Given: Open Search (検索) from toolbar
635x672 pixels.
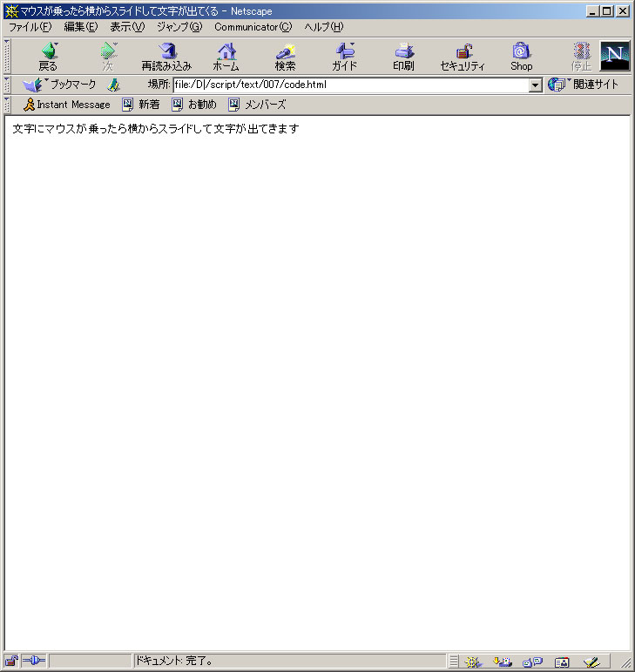Looking at the screenshot, I should 285,56.
